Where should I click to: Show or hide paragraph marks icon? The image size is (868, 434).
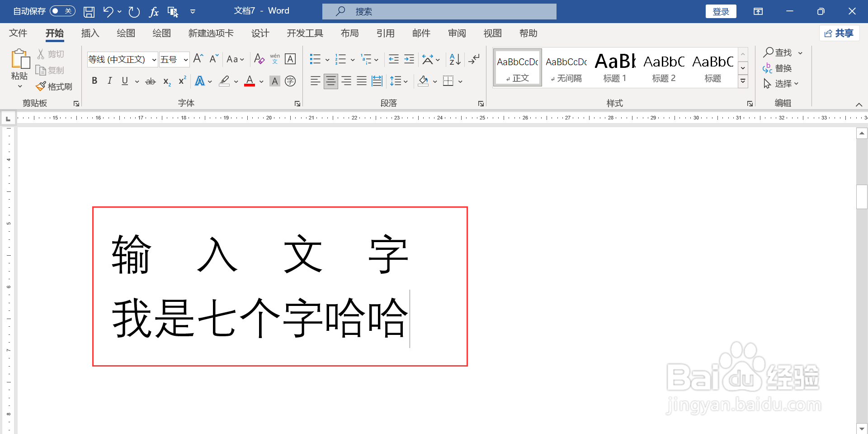(474, 59)
